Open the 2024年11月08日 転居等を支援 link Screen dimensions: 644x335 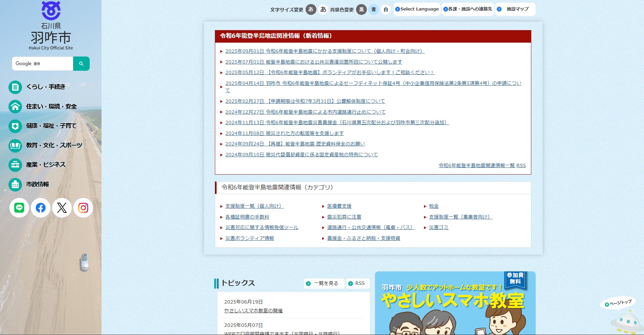(x=284, y=133)
